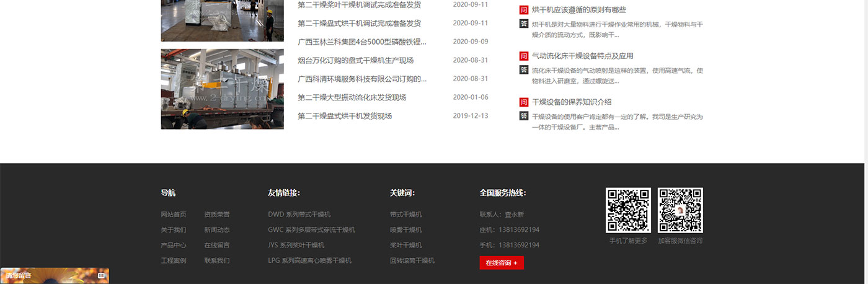Viewport: 868px width, 284px height.
Task: Click the 问 icon beside 烘干机应该遵循的原则有哪些
Action: tap(524, 10)
